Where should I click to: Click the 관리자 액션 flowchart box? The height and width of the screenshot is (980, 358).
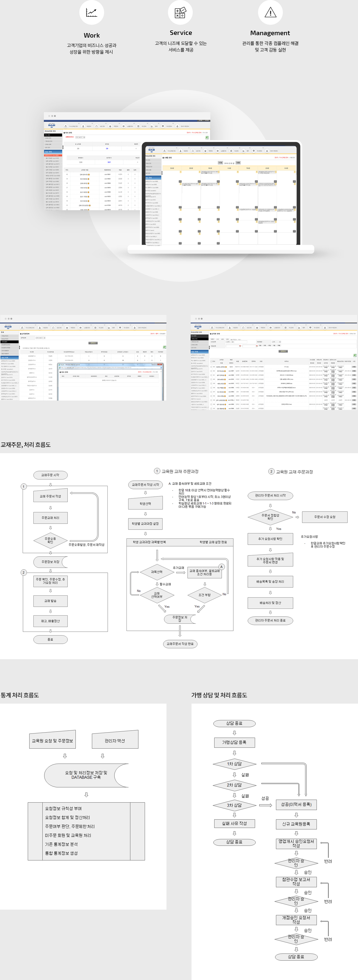click(x=115, y=741)
